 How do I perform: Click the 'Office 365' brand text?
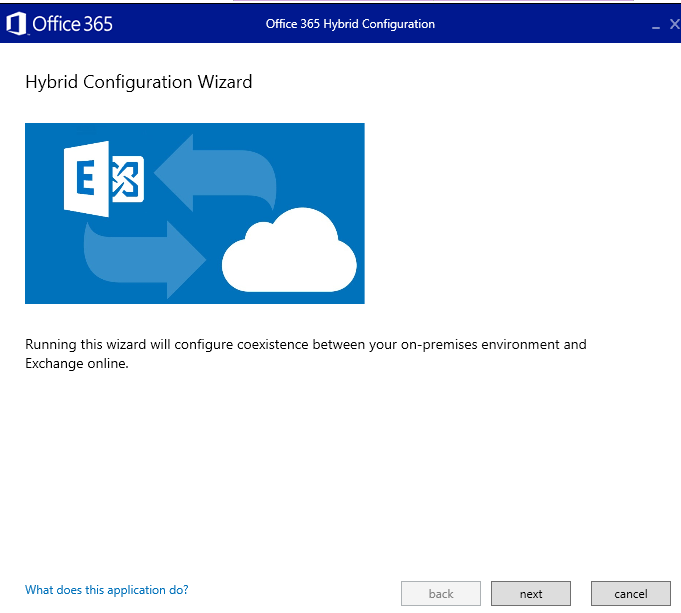(x=72, y=24)
